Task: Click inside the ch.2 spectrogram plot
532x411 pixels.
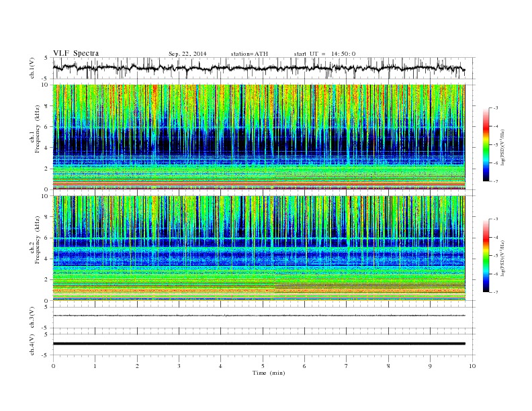Action: click(259, 248)
